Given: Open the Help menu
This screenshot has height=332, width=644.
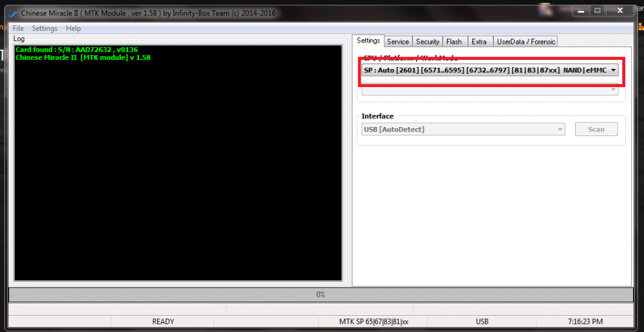Looking at the screenshot, I should click(73, 28).
